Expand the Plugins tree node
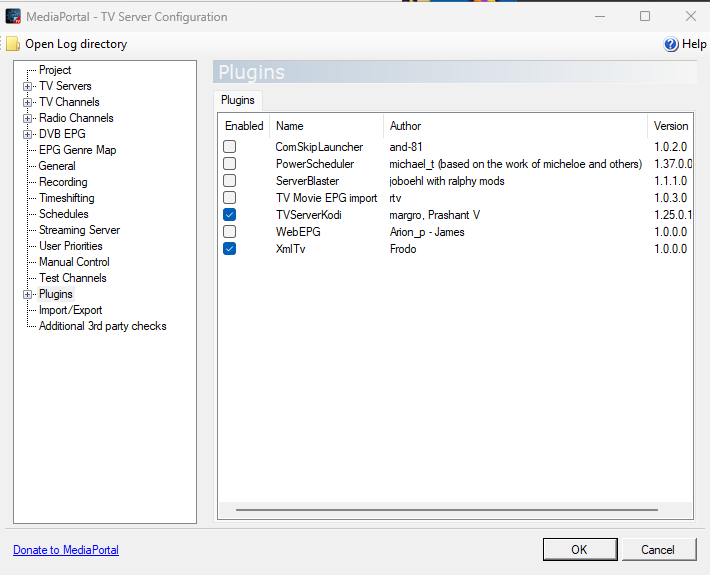 [28, 294]
